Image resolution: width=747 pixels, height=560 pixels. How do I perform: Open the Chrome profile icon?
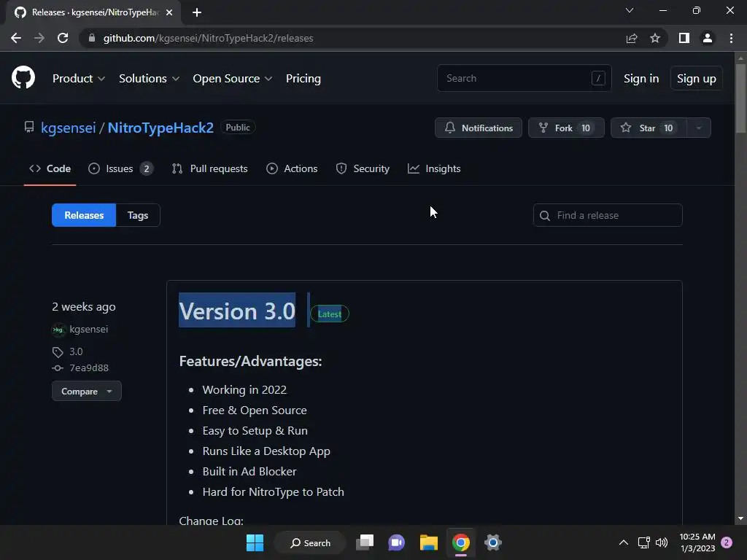708,38
